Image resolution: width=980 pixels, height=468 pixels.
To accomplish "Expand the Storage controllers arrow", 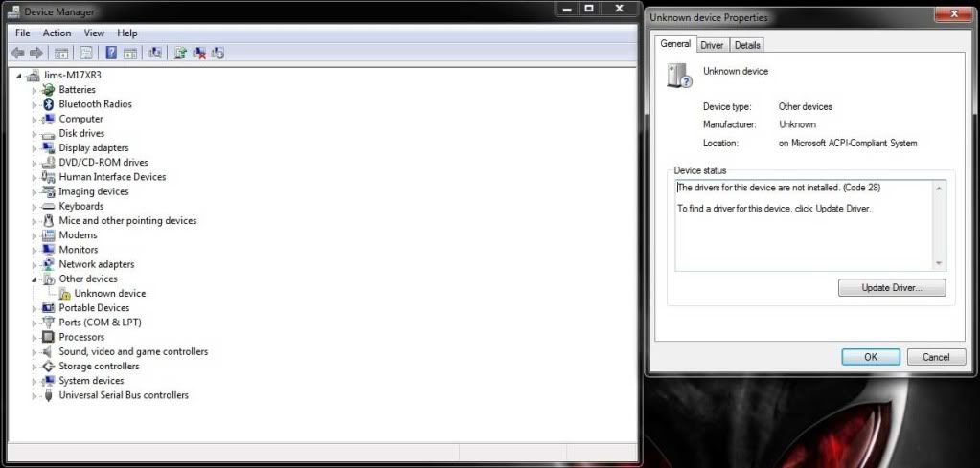I will coord(34,367).
